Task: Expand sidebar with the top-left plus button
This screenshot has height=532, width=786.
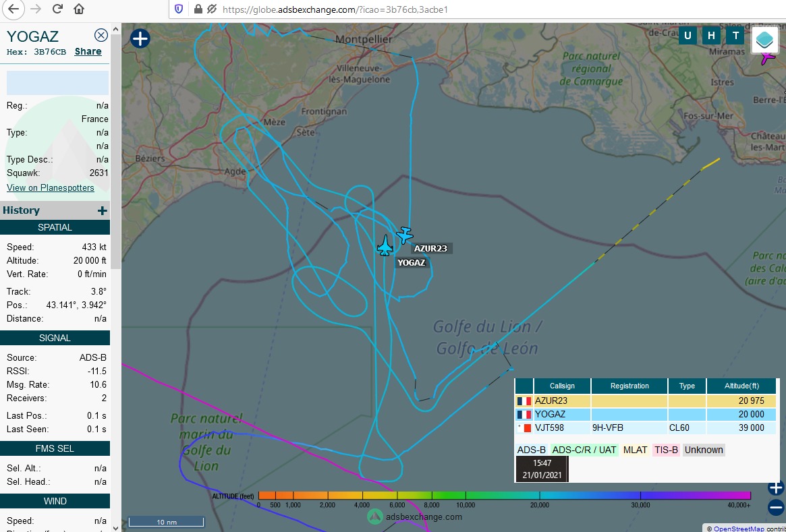Action: coord(140,38)
